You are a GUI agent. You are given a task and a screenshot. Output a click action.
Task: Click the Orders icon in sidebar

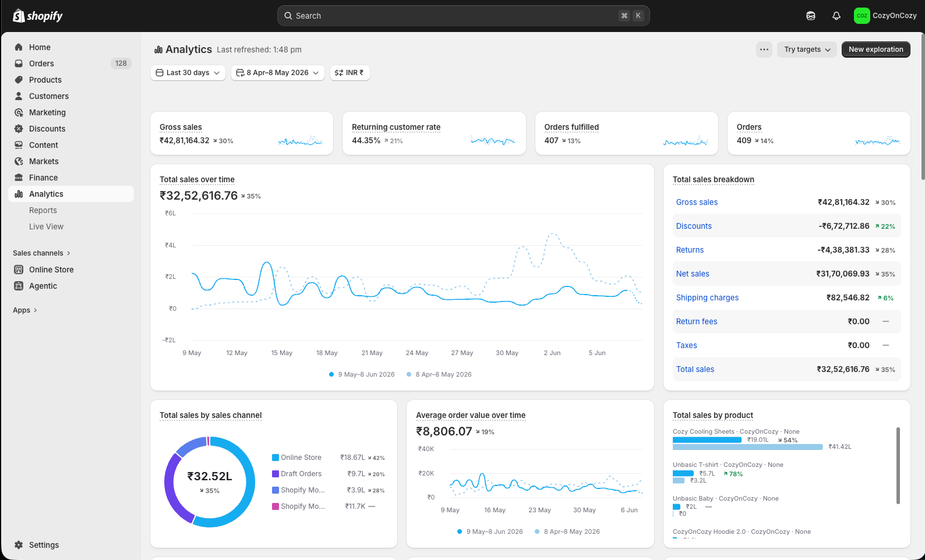point(19,63)
